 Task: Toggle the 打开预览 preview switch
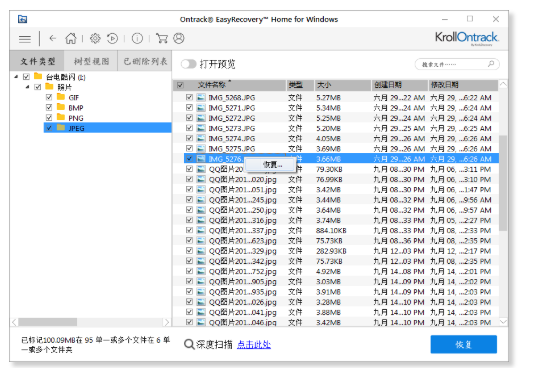[188, 64]
